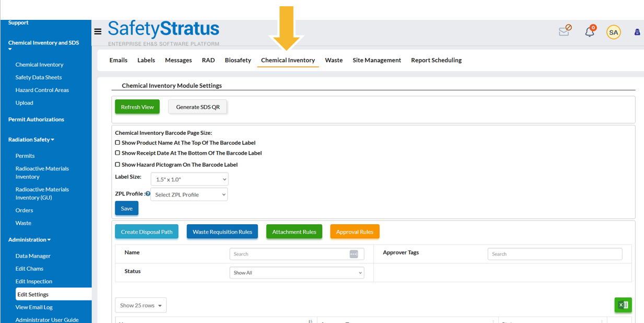
Task: Enable Show Receipt Date At Bottom checkbox
Action: click(118, 153)
